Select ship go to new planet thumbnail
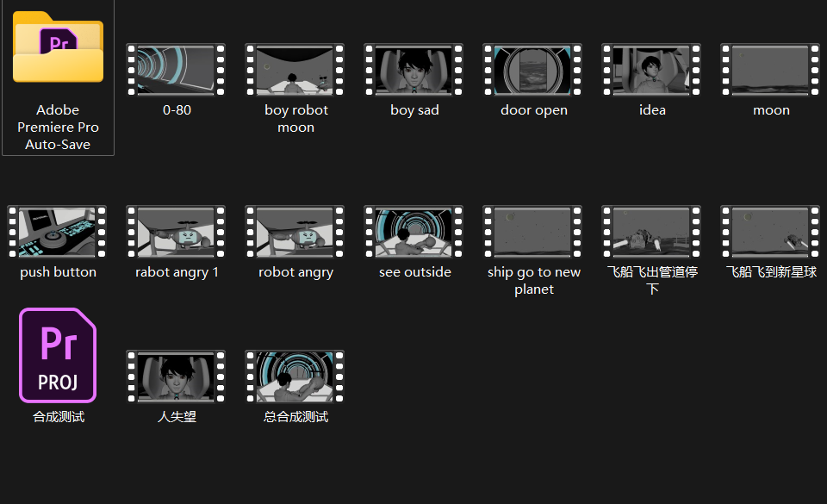This screenshot has width=827, height=504. click(x=532, y=232)
